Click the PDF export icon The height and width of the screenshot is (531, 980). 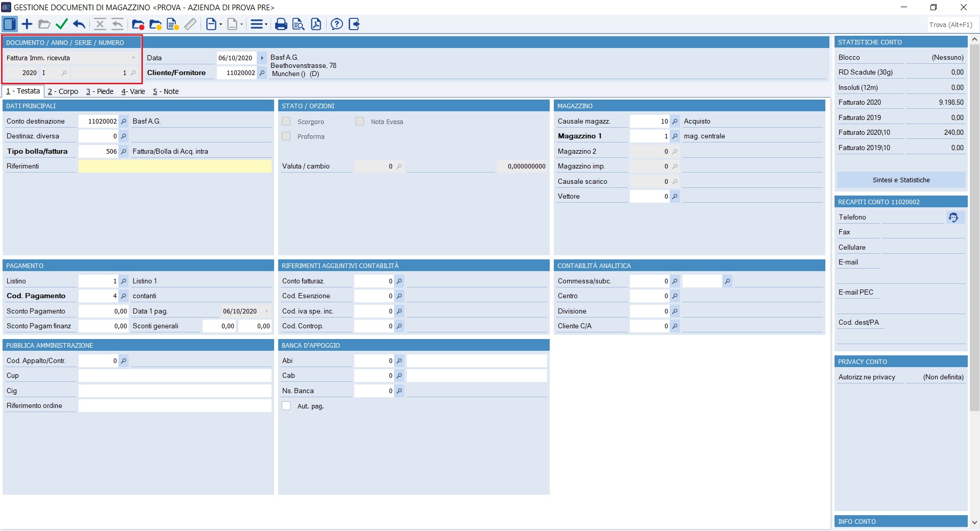(x=316, y=24)
